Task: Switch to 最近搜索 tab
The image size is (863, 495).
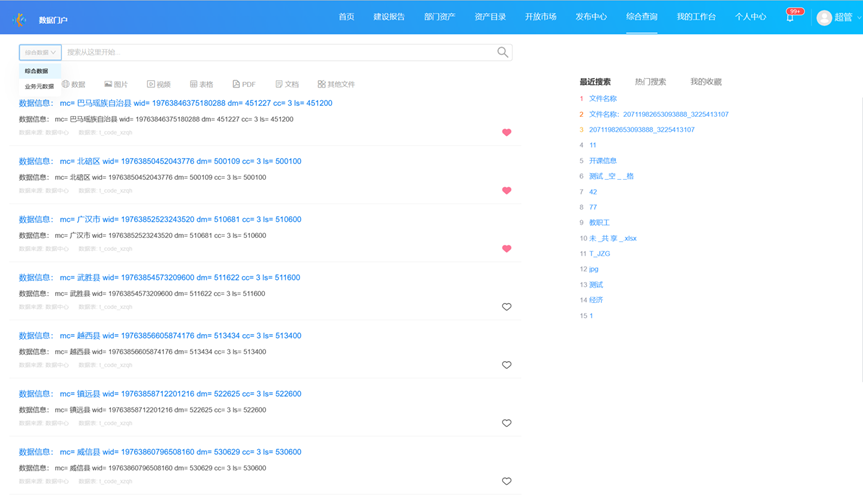Action: point(595,81)
